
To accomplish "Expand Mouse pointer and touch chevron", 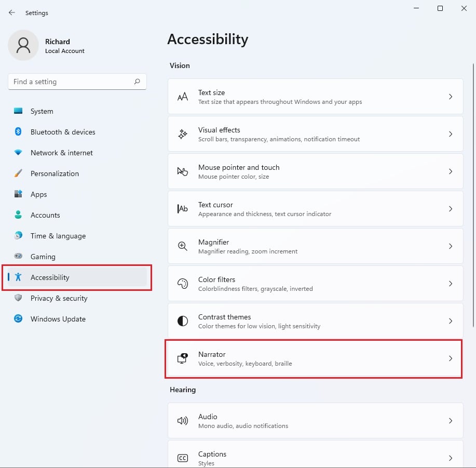I will click(451, 171).
